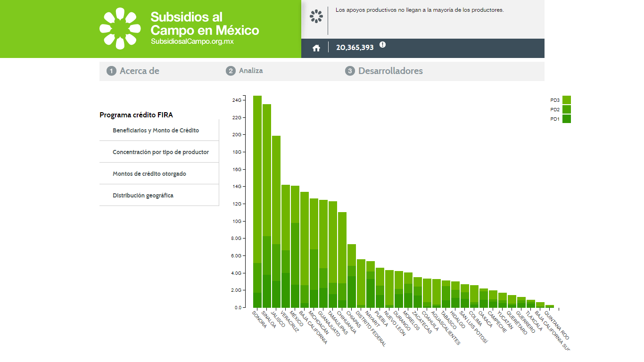Select Montos de crédito otorgado
The height and width of the screenshot is (362, 644).
tap(149, 174)
